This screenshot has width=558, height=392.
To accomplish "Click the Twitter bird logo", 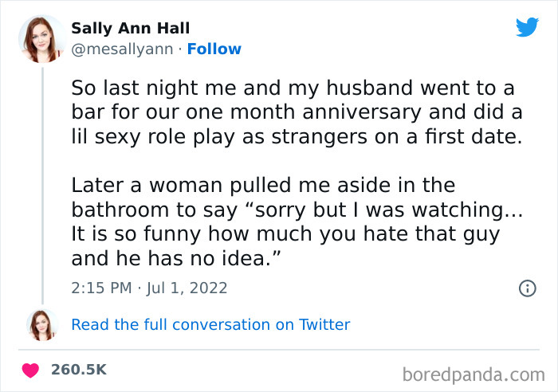I will point(527,27).
